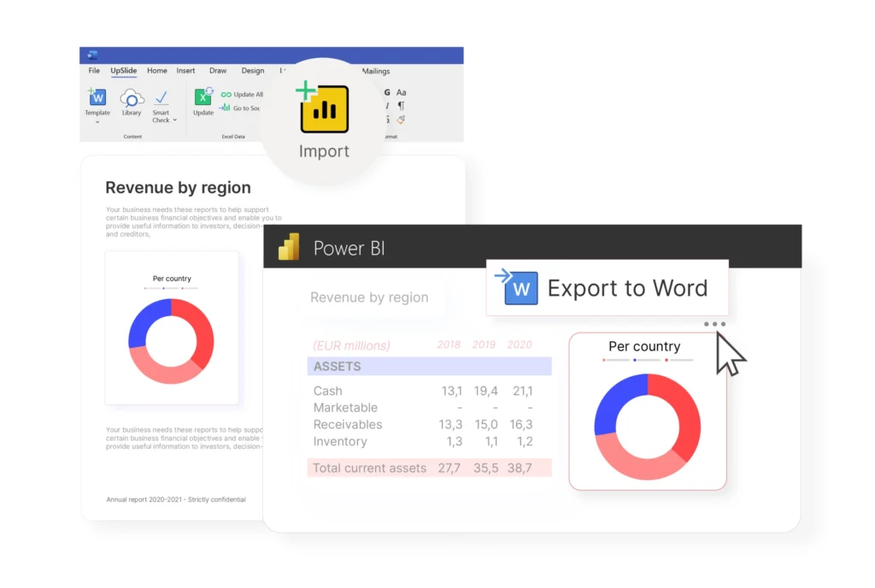Viewport: 875px width, 588px height.
Task: Switch to the Home ribbon tab
Action: 157,71
